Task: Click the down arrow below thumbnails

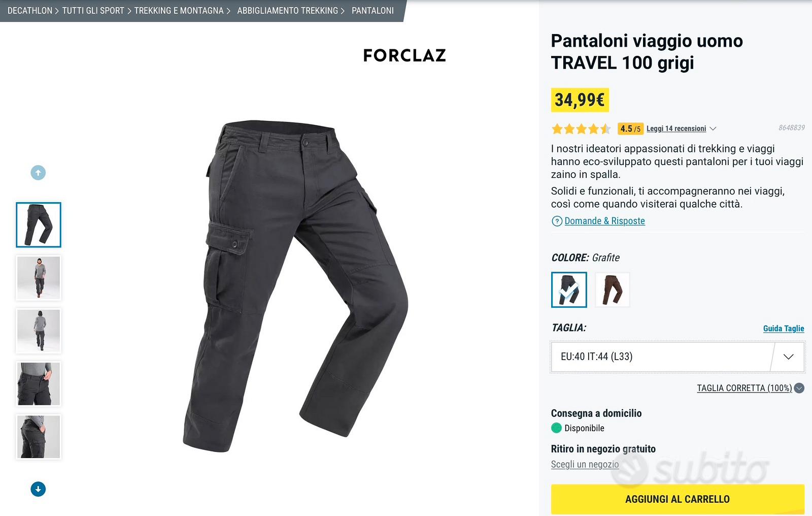Action: click(38, 489)
